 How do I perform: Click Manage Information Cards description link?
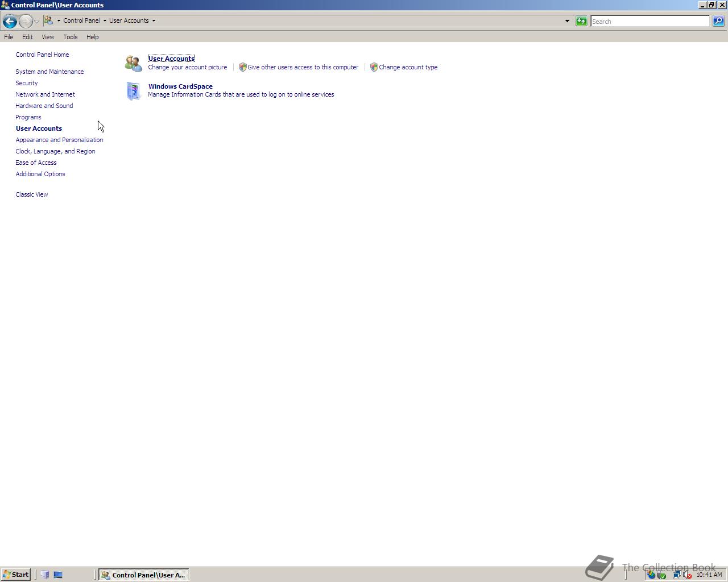pos(241,94)
